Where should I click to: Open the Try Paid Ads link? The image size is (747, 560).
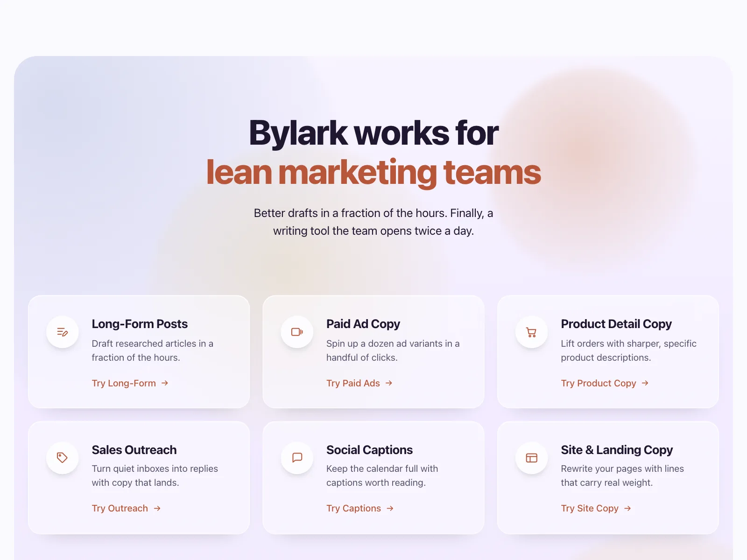tap(359, 383)
